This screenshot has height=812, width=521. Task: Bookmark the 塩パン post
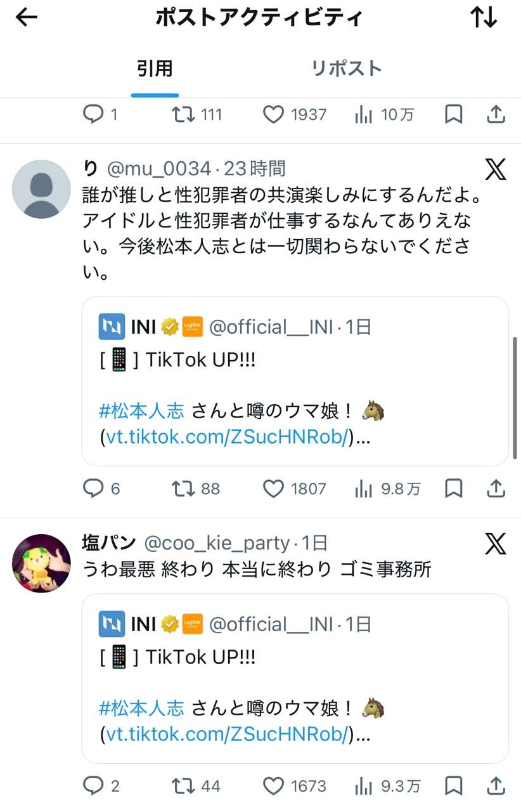454,786
